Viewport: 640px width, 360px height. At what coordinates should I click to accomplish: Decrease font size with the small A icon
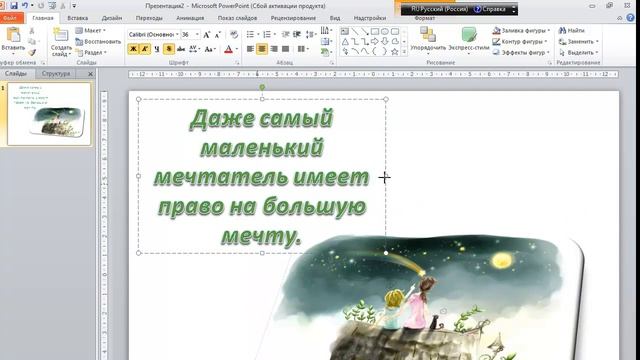click(x=218, y=35)
